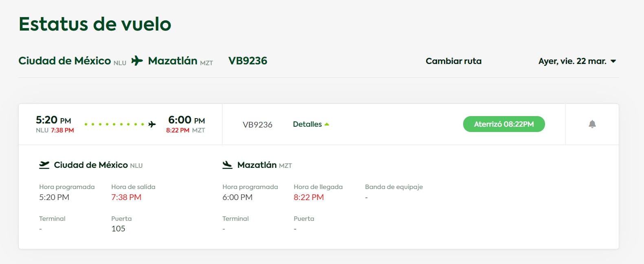This screenshot has height=264, width=644.
Task: Open the date dropdown arrow
Action: coord(613,61)
